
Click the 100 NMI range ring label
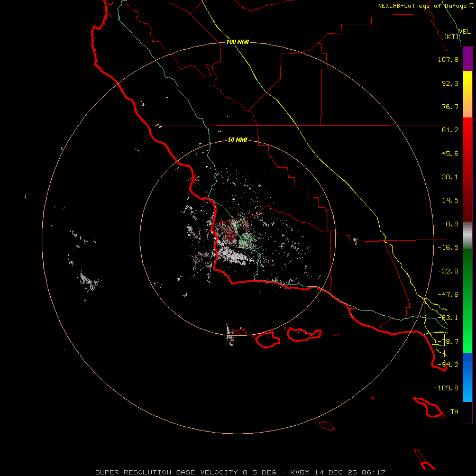coord(237,42)
